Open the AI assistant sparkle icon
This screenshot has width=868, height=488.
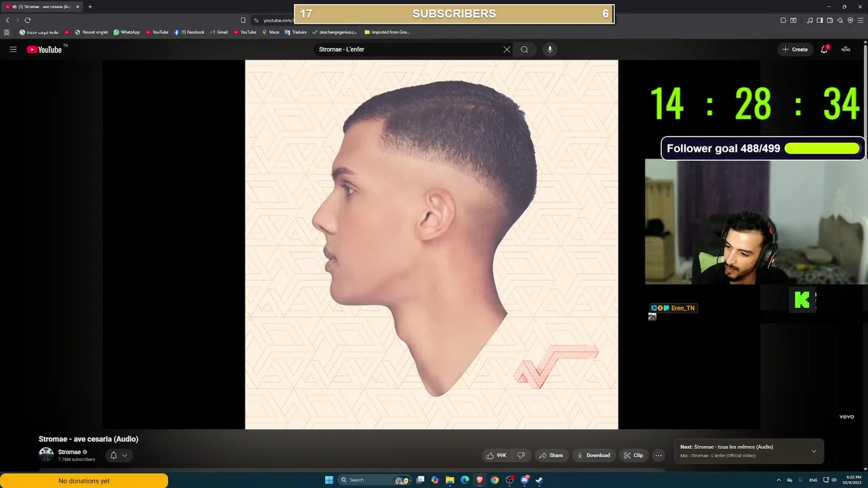coord(840,20)
